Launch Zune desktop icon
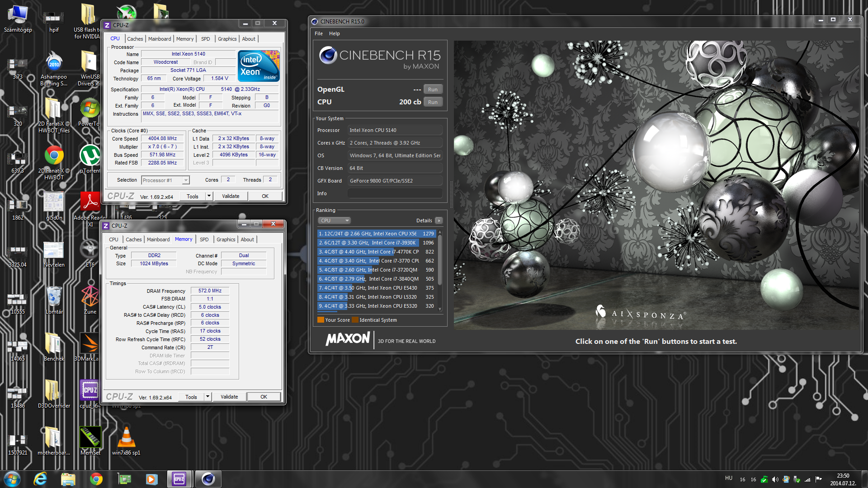 (x=90, y=300)
